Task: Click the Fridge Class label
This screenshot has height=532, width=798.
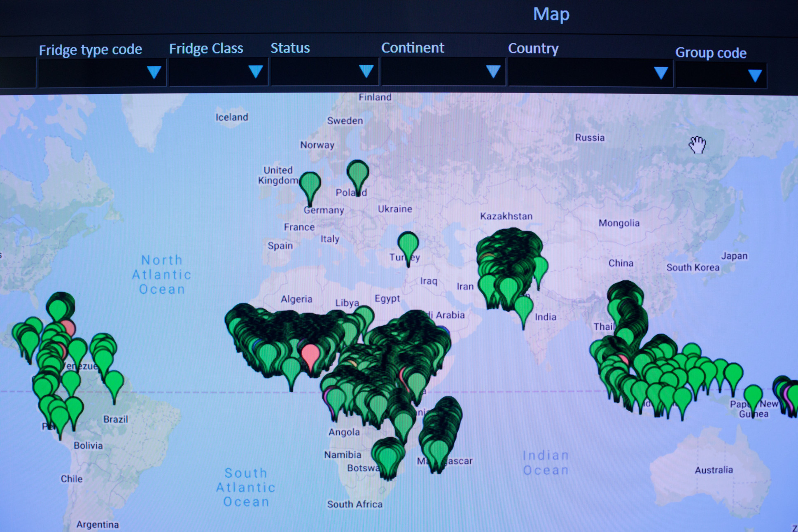Action: point(206,49)
